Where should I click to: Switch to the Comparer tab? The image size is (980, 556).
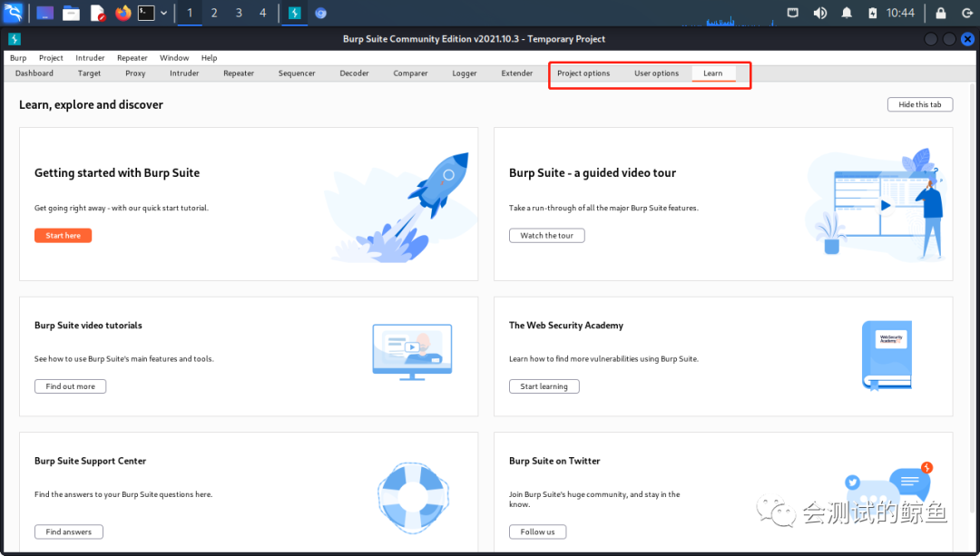tap(411, 73)
